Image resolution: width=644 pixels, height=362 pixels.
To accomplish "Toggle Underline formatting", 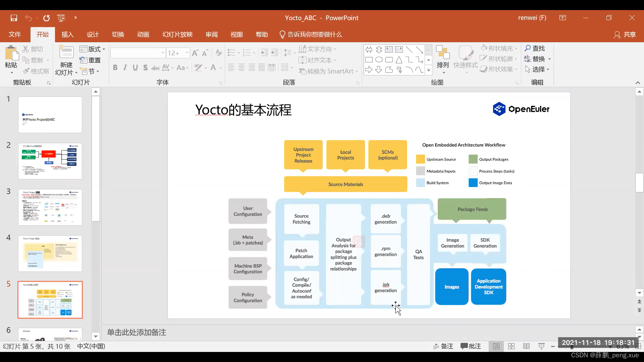I will pyautogui.click(x=135, y=68).
